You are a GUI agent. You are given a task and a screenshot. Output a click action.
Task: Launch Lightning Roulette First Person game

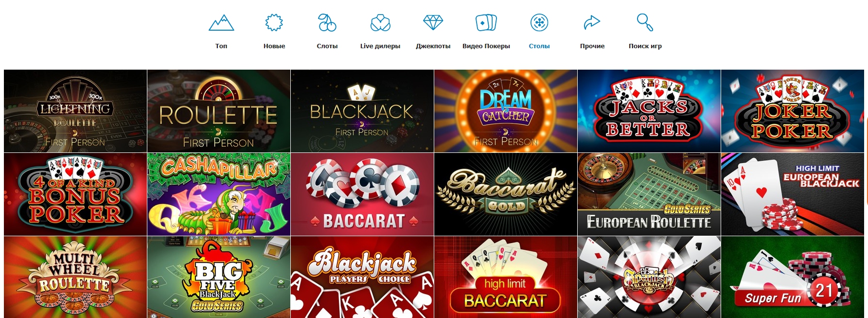75,111
